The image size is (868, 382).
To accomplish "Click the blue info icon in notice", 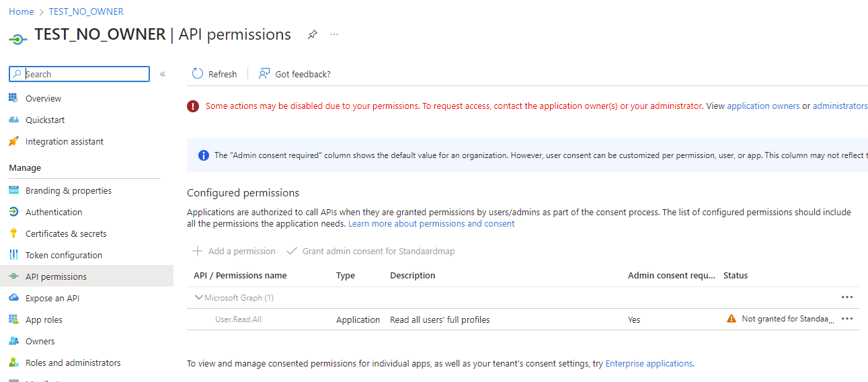I will [x=203, y=155].
